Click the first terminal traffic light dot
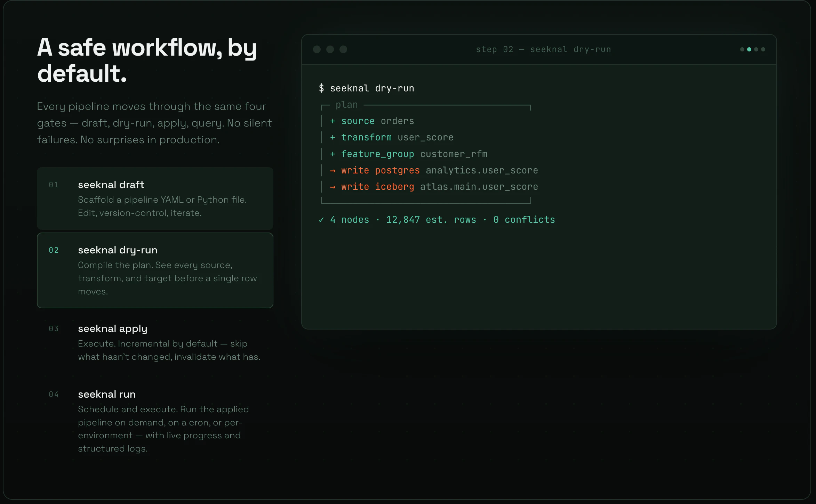The image size is (816, 504). tap(317, 49)
